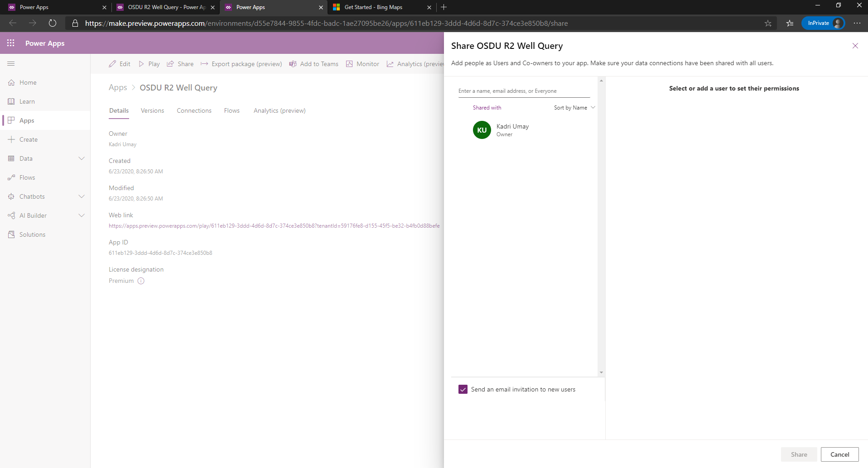Click Share in the command bar

coord(180,64)
